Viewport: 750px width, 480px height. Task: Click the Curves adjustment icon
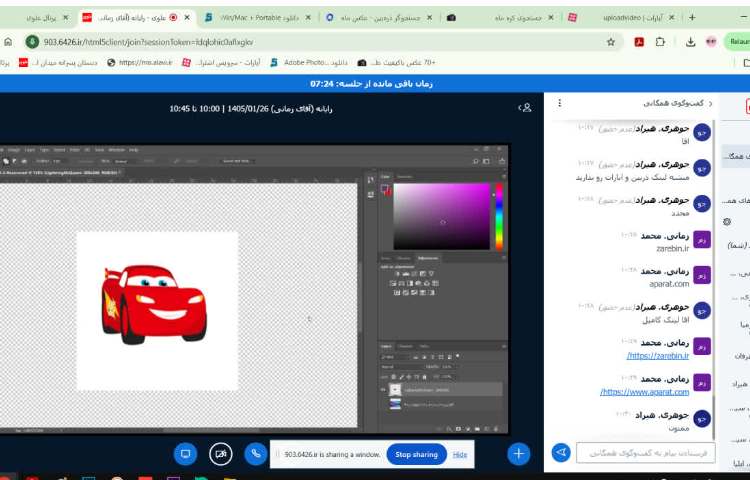(414, 274)
